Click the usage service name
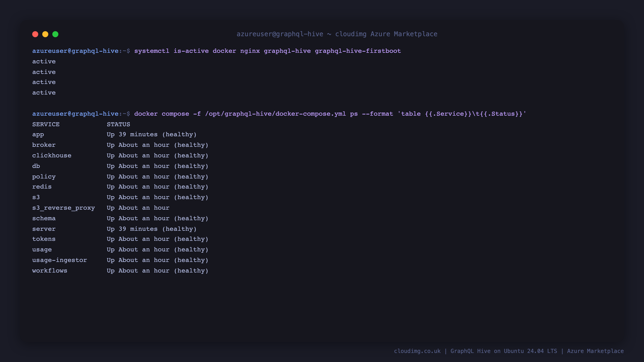The image size is (644, 362). click(x=42, y=249)
